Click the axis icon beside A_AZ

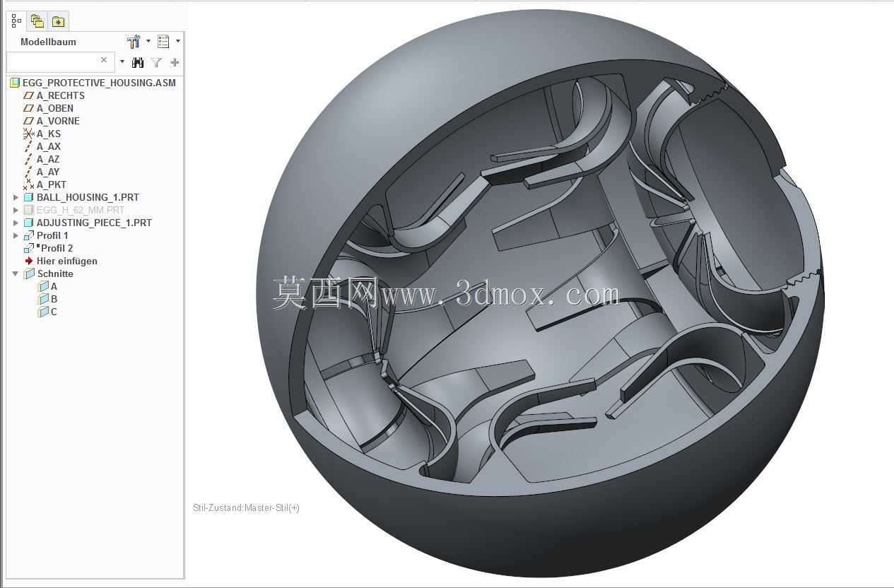28,159
